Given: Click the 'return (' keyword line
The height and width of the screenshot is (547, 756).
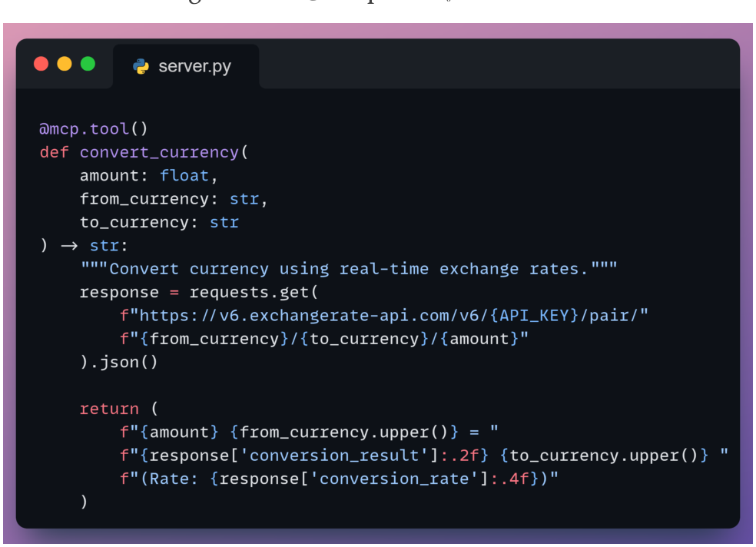Looking at the screenshot, I should tap(118, 409).
